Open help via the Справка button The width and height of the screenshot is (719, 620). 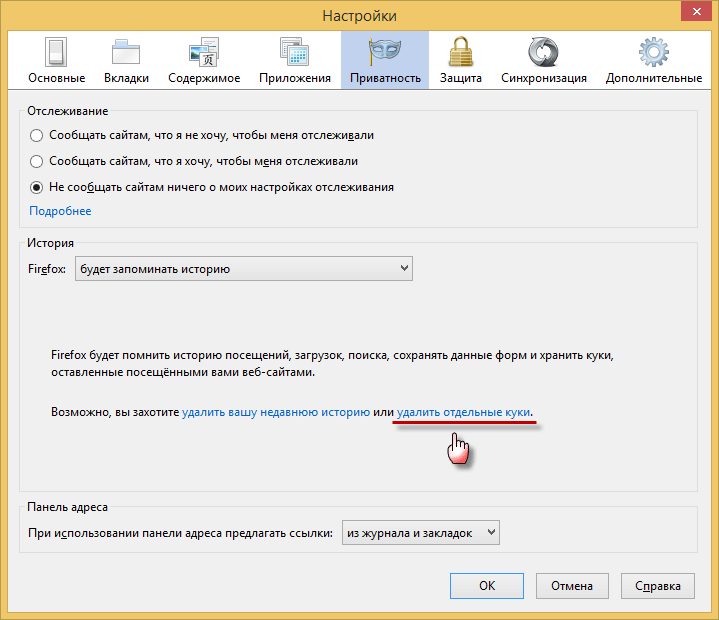(x=658, y=586)
